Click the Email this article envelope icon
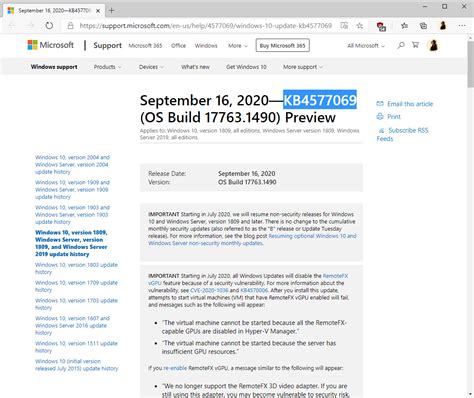474x398 pixels. coord(380,104)
